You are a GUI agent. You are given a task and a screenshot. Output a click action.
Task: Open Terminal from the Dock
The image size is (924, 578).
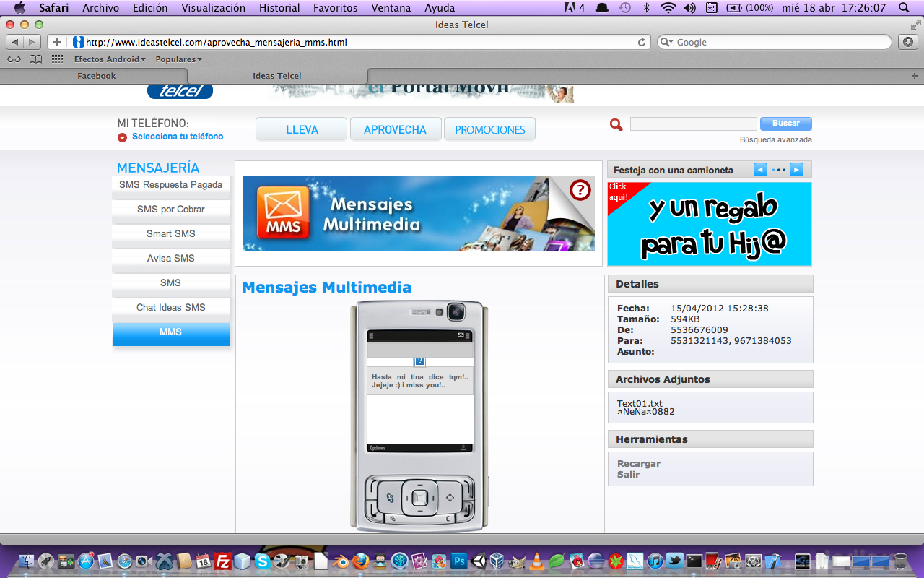(694, 561)
